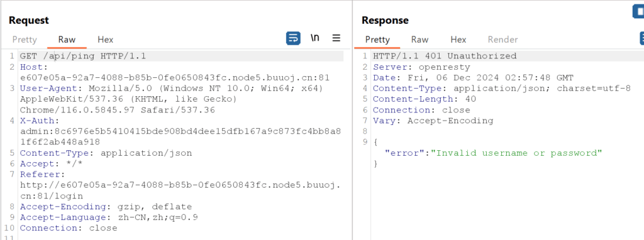
Task: Click the "Invalid username or password" error text
Action: [x=516, y=153]
